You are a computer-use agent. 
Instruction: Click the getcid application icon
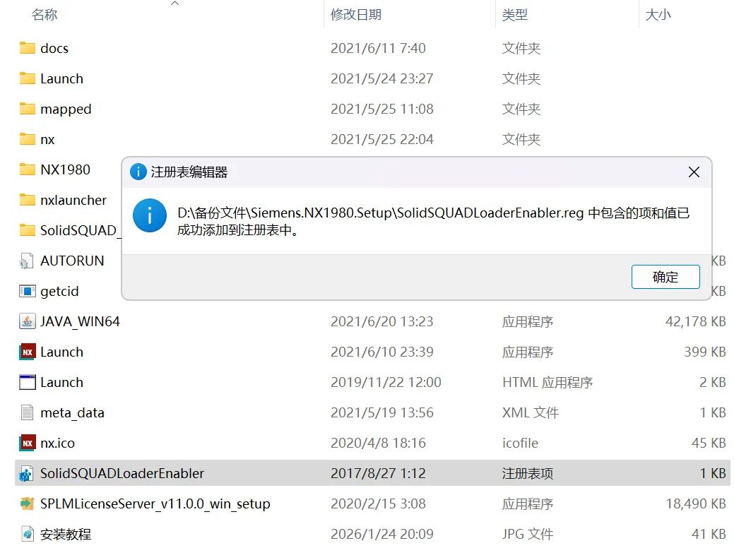27,291
